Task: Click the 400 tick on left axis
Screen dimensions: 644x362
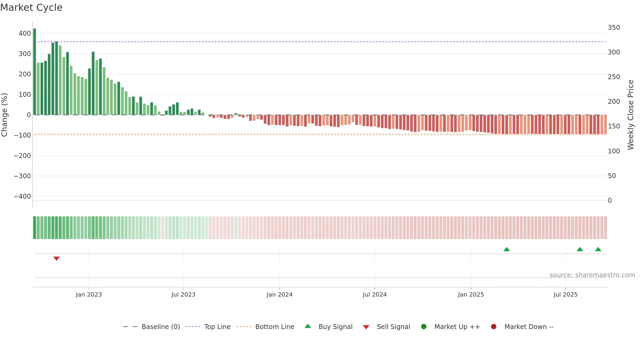Action: (25, 34)
